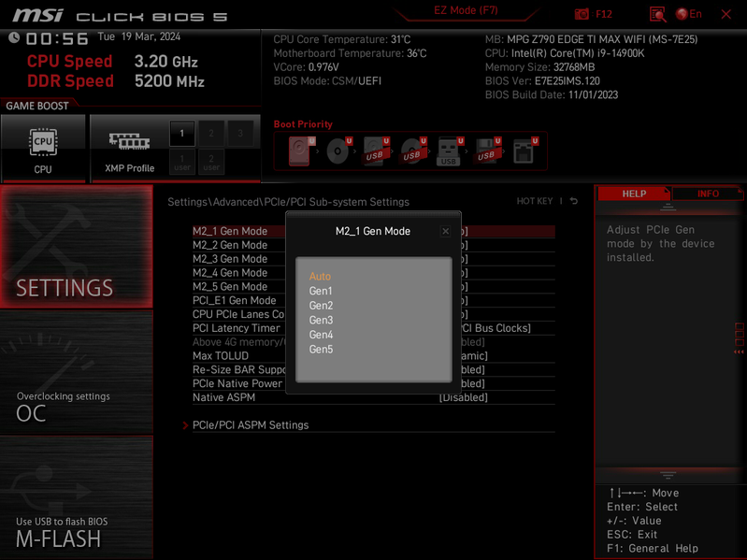747x560 pixels.
Task: Toggle CPU Game Boost button
Action: 43,148
